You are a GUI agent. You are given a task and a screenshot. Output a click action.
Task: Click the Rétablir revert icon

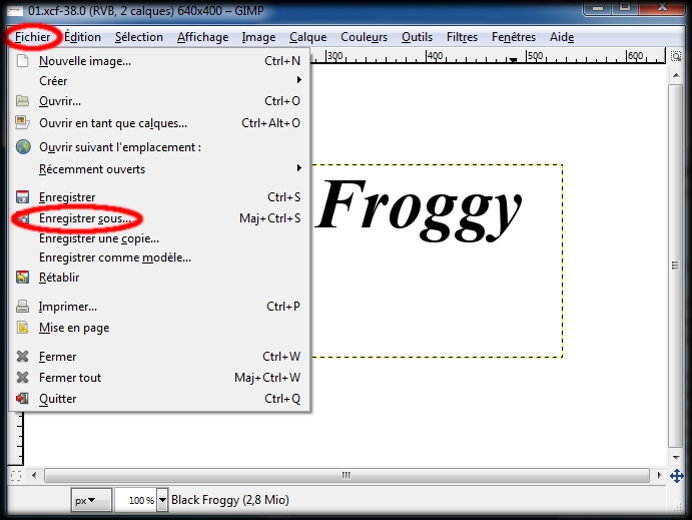point(22,277)
